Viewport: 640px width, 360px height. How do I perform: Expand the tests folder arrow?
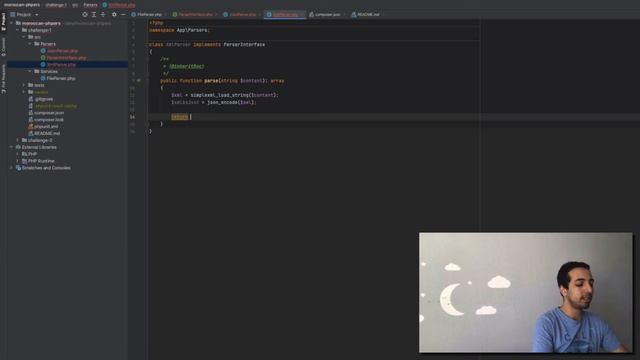click(24, 85)
